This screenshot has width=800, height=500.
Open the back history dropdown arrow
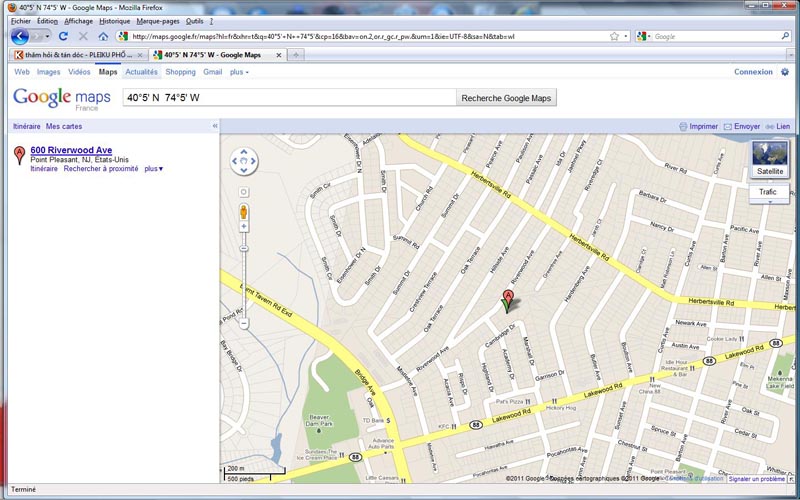point(46,36)
